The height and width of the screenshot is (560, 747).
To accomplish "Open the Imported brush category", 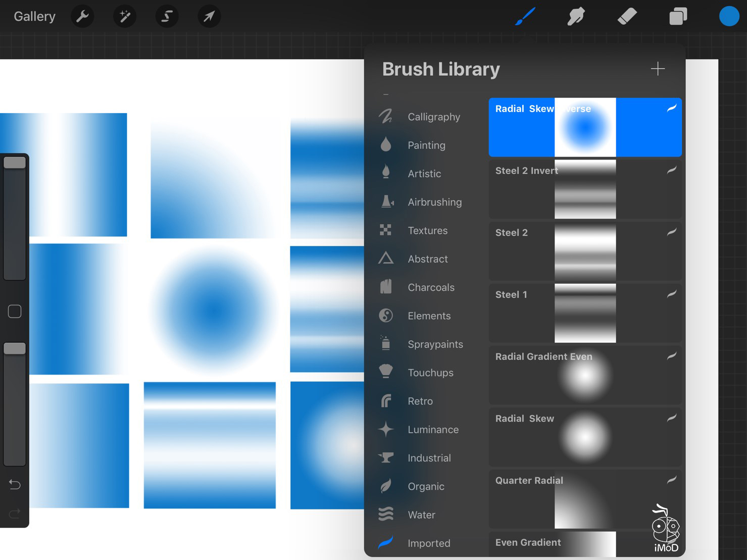I will (428, 543).
